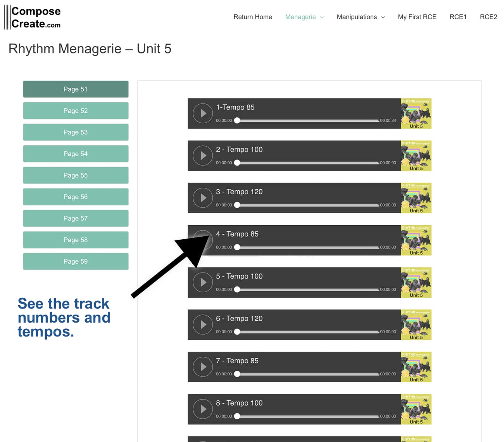Play the track "7 - Tempo 85"

click(202, 367)
